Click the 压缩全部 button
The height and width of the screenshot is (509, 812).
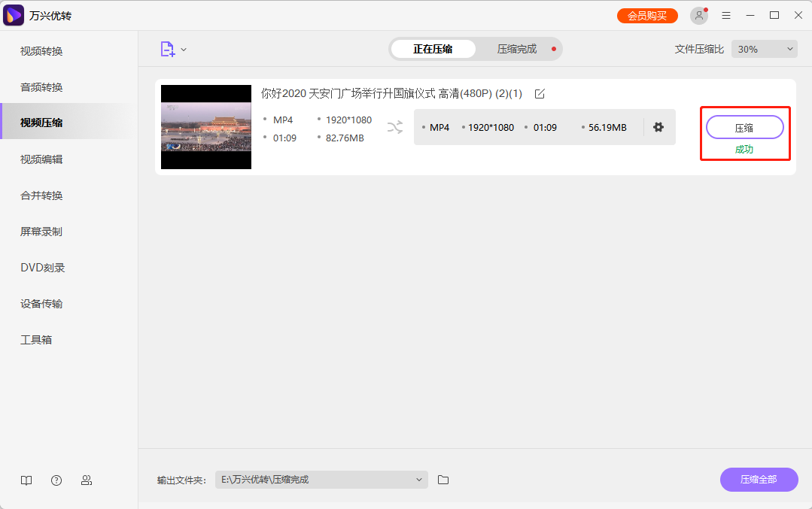tap(759, 480)
